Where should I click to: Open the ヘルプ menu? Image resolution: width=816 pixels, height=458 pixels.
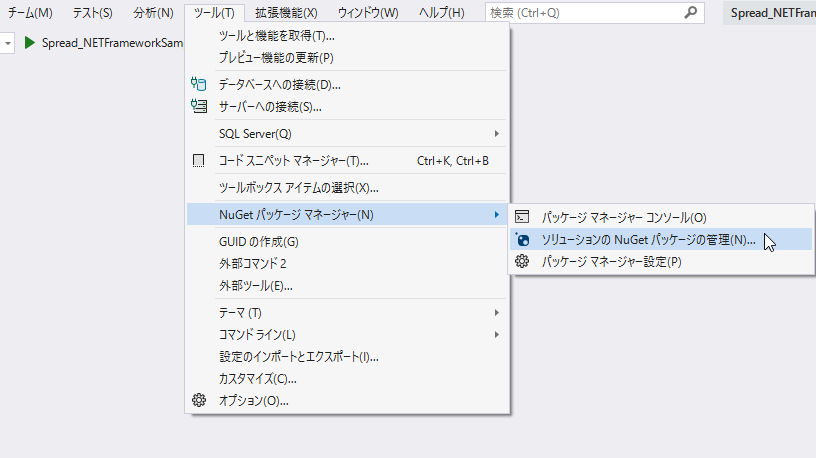(x=441, y=13)
